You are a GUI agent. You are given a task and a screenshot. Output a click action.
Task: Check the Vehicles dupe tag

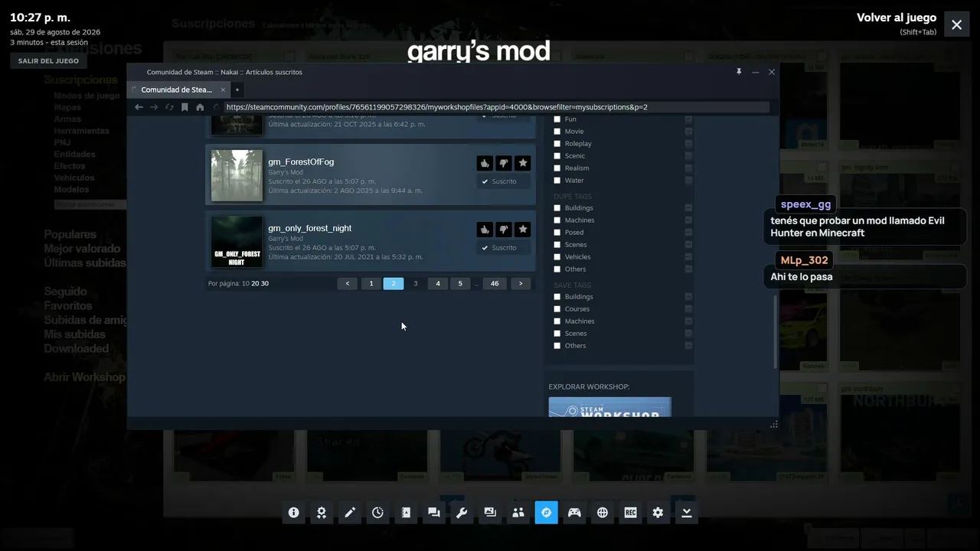pos(557,257)
